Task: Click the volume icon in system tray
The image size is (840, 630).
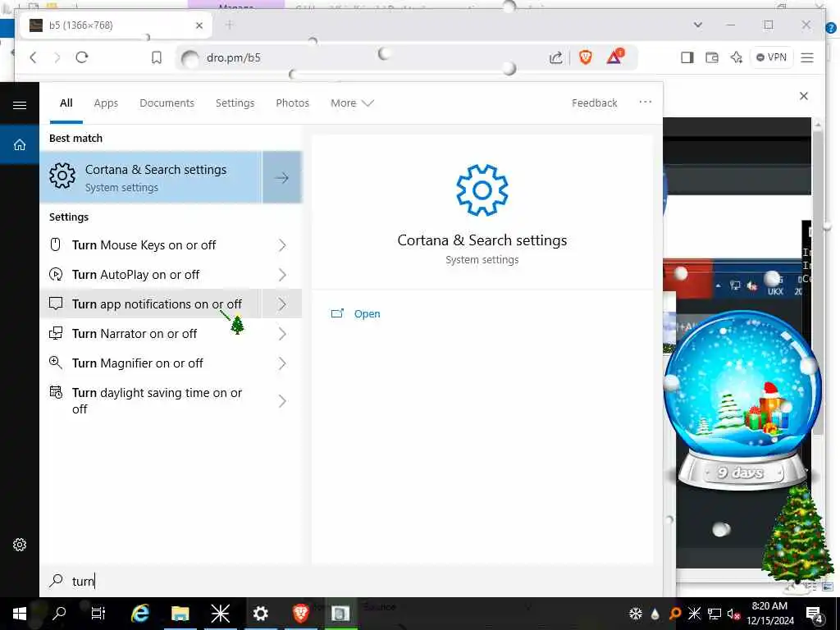Action: 733,614
